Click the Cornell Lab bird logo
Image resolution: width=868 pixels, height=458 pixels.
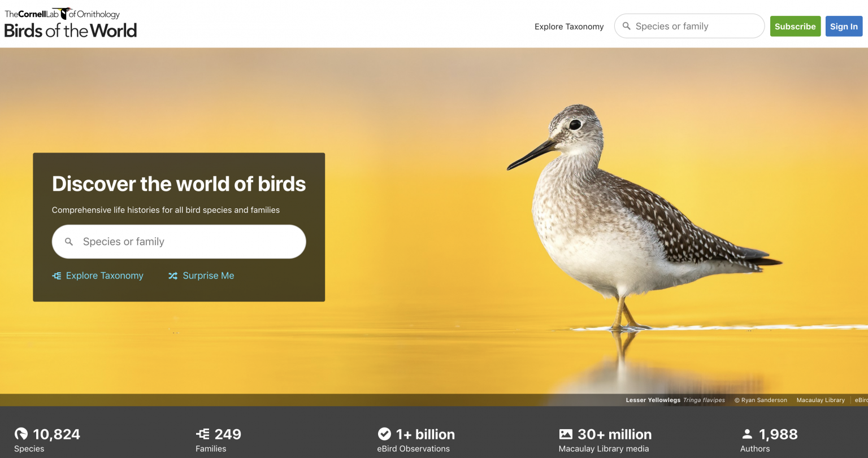coord(64,14)
